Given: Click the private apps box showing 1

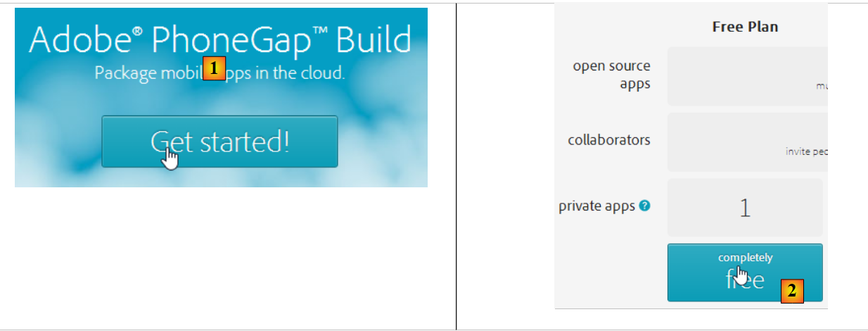Looking at the screenshot, I should [744, 208].
